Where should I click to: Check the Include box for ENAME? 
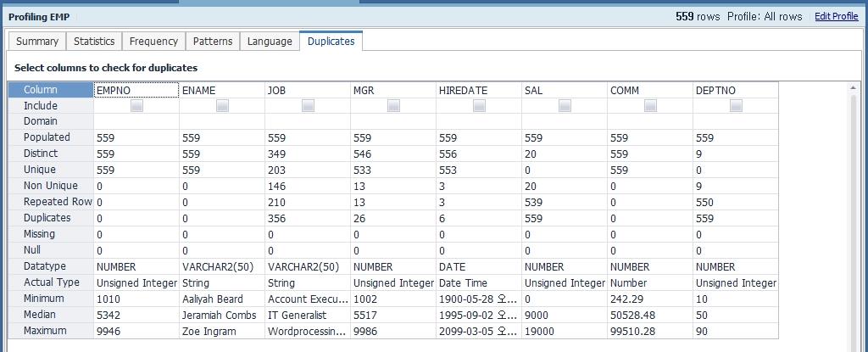(x=222, y=106)
